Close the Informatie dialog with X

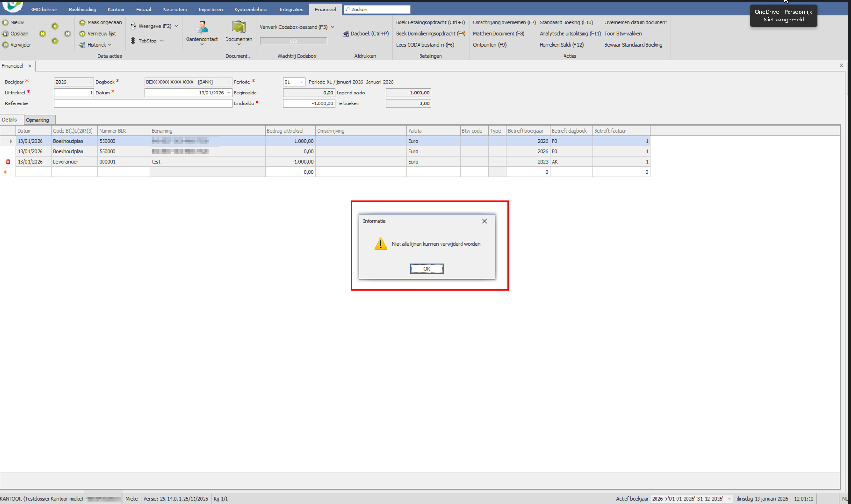point(484,221)
